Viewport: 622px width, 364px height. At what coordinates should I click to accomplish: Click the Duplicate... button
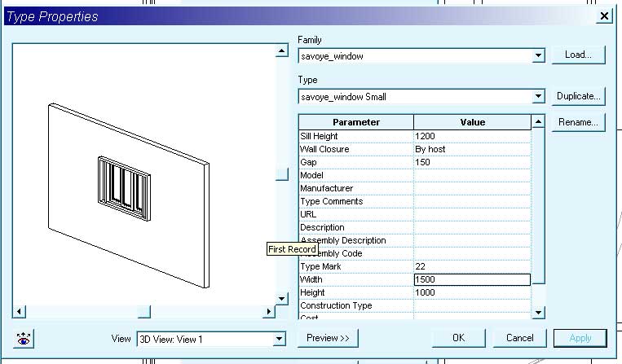[x=578, y=96]
